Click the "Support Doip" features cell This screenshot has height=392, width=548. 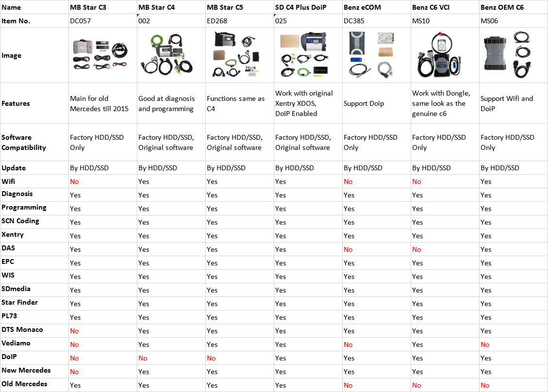click(364, 103)
